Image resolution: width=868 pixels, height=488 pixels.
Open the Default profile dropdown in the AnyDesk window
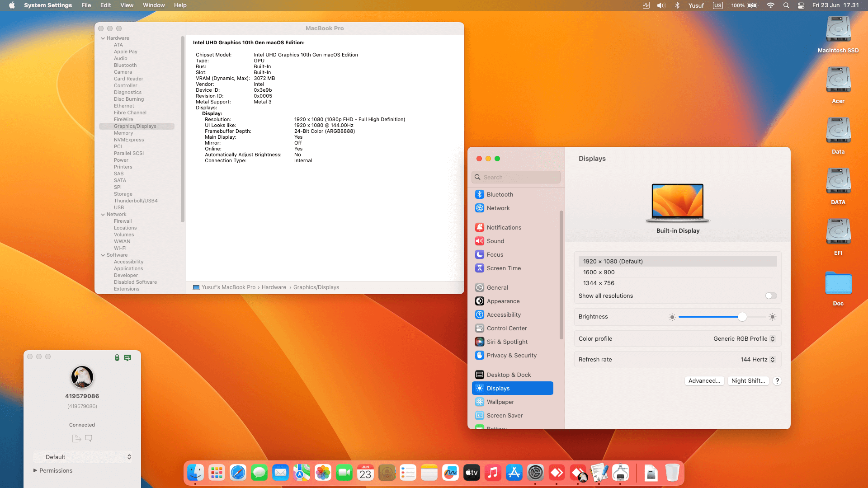(x=84, y=457)
